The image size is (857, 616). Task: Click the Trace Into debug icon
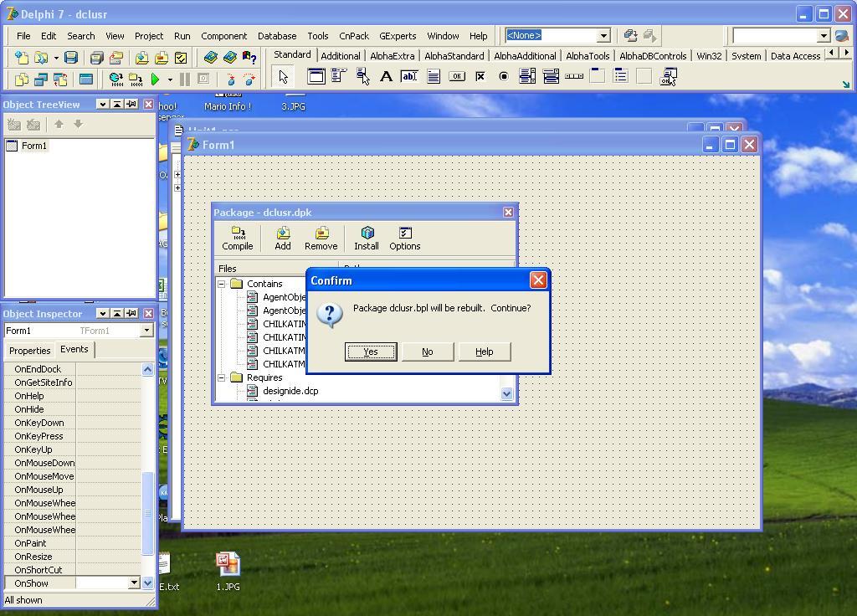[x=231, y=80]
